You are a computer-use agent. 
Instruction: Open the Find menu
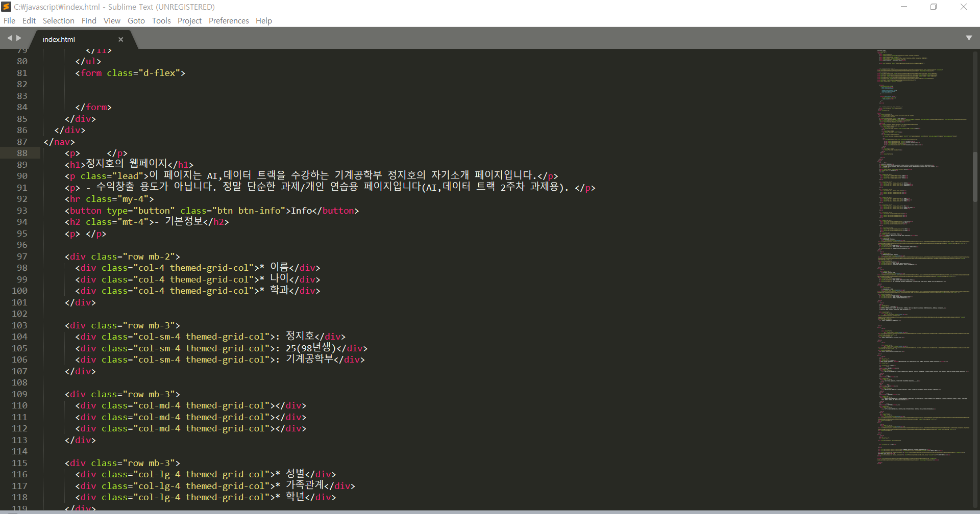89,21
